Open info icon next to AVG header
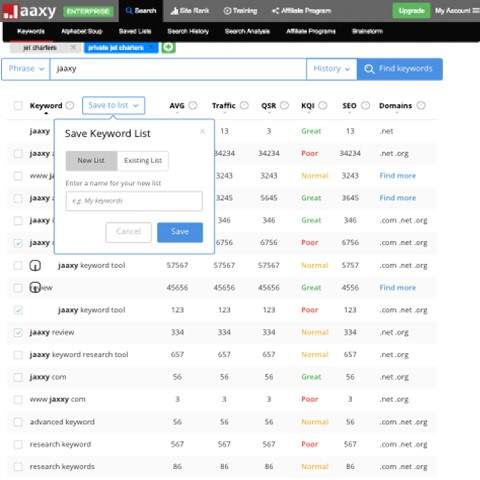The width and height of the screenshot is (480, 480). tap(193, 105)
